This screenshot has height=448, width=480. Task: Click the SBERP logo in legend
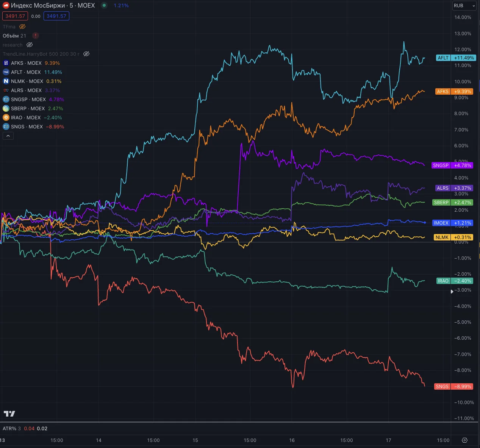click(6, 108)
